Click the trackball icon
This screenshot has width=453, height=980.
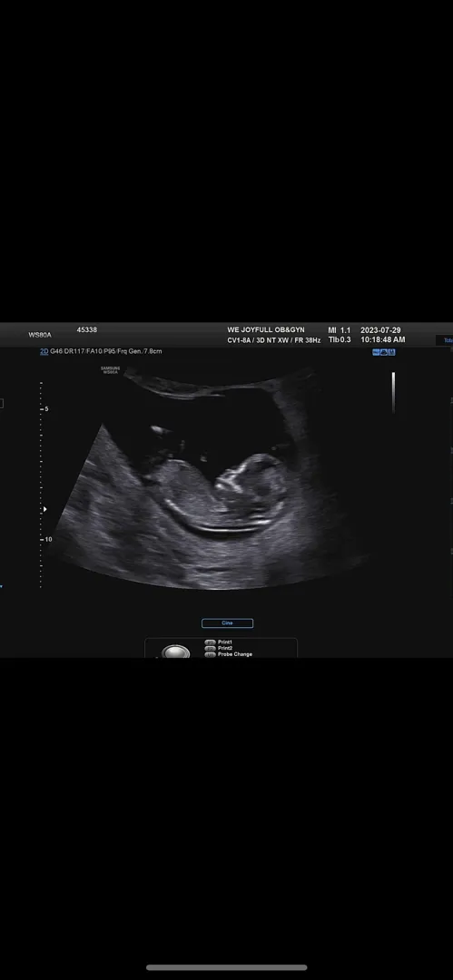point(176,652)
